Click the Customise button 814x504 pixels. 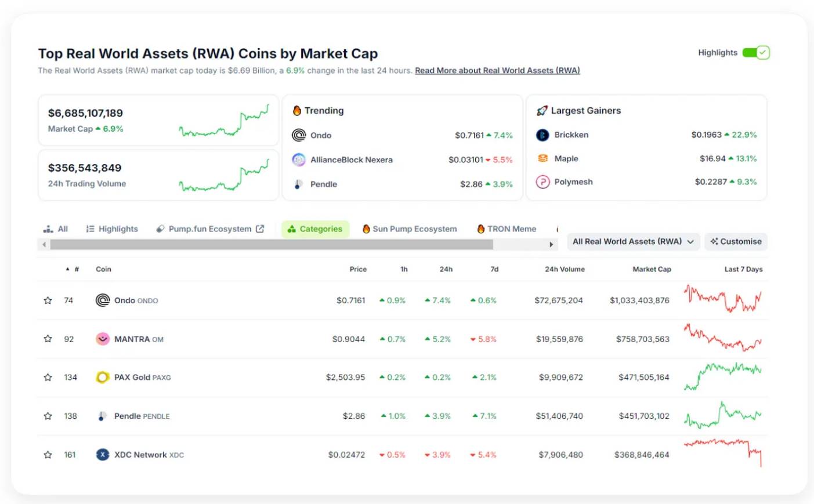click(736, 242)
